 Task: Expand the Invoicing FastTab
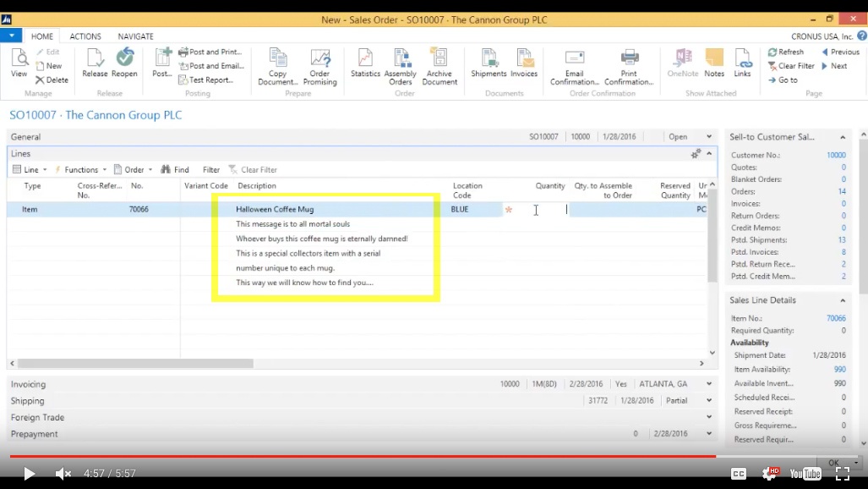pyautogui.click(x=709, y=384)
